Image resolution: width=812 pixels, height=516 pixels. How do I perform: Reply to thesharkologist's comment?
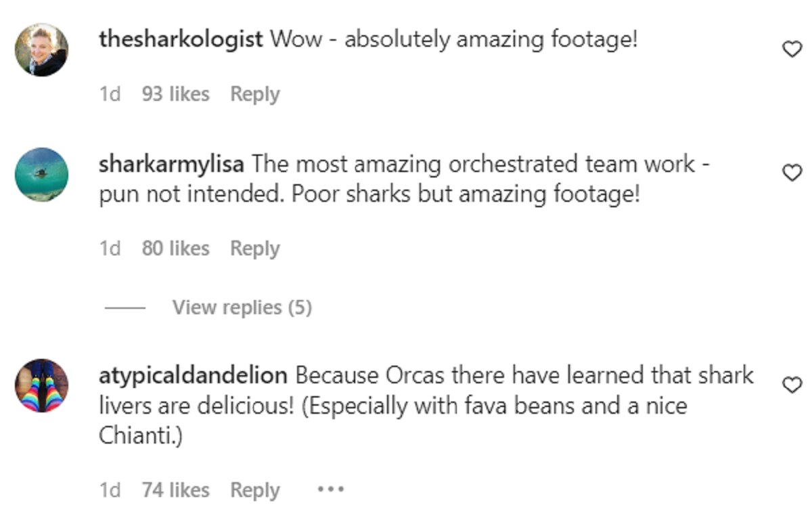click(x=254, y=94)
